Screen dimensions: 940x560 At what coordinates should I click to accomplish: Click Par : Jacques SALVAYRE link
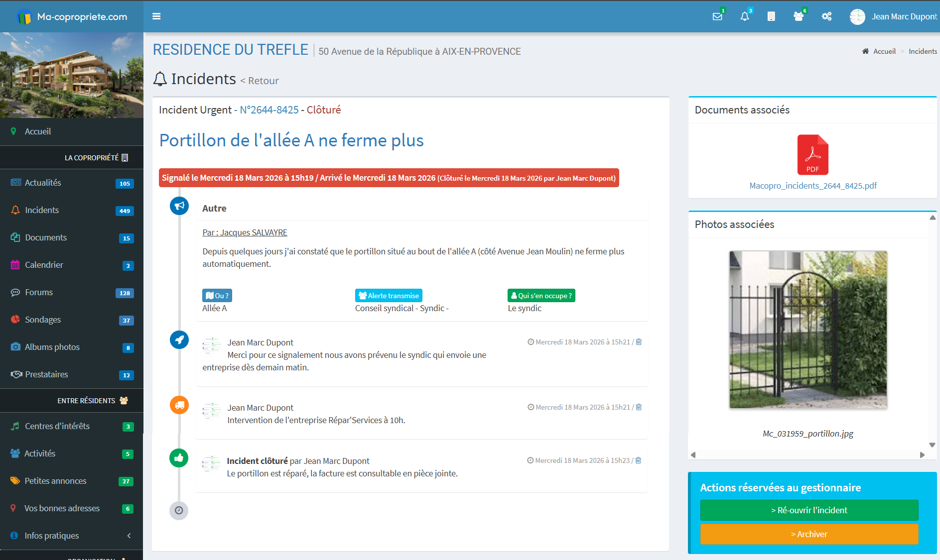(x=245, y=232)
